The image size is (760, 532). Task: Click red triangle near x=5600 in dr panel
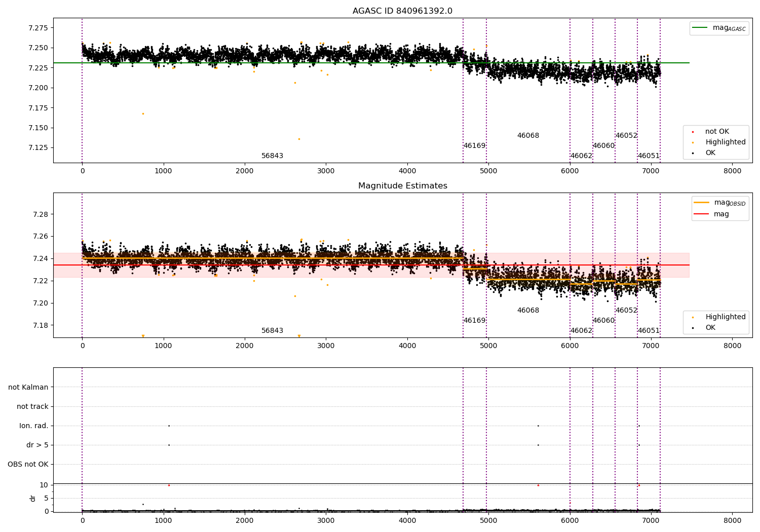click(x=538, y=485)
